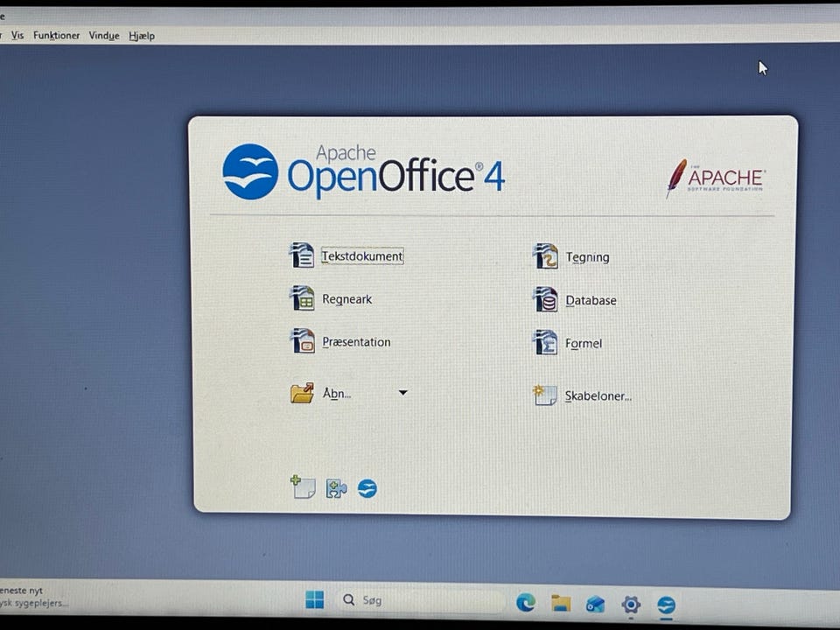This screenshot has height=630, width=840.
Task: Open the blue printer taskbar app icon
Action: 595,605
